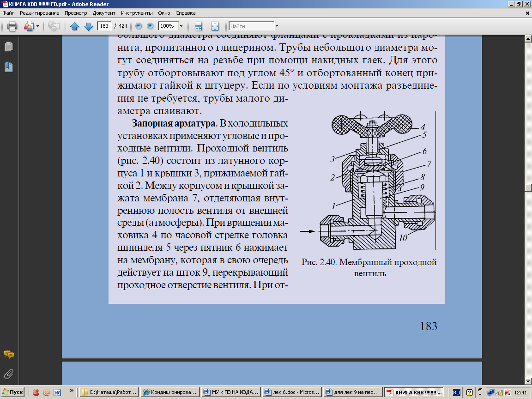532x399 pixels.
Task: Click the greyed-out web conference gear icon
Action: pos(54,26)
